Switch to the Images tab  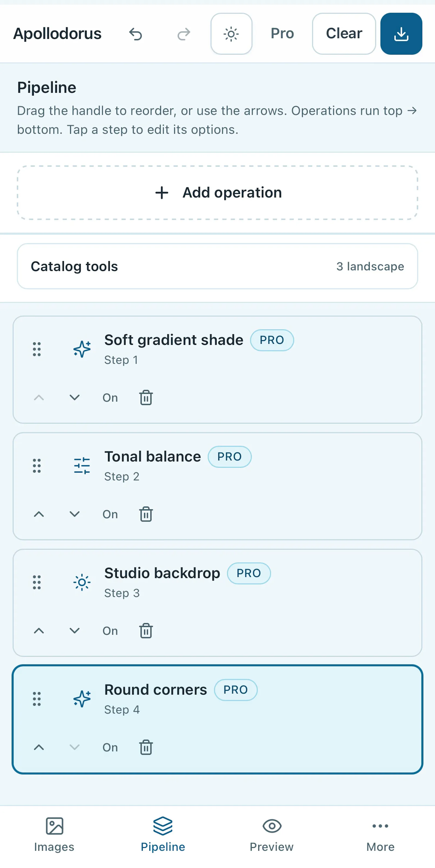coord(54,834)
